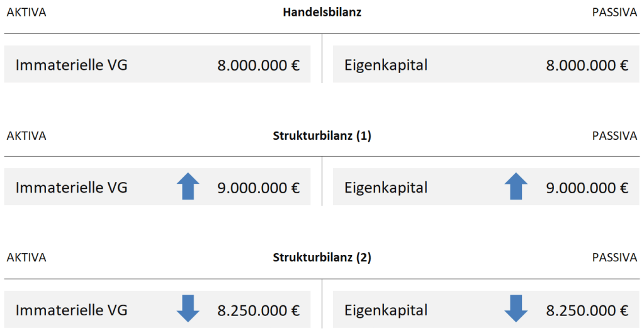Select the Handelsbilanz heading
The height and width of the screenshot is (333, 644).
coord(322,13)
